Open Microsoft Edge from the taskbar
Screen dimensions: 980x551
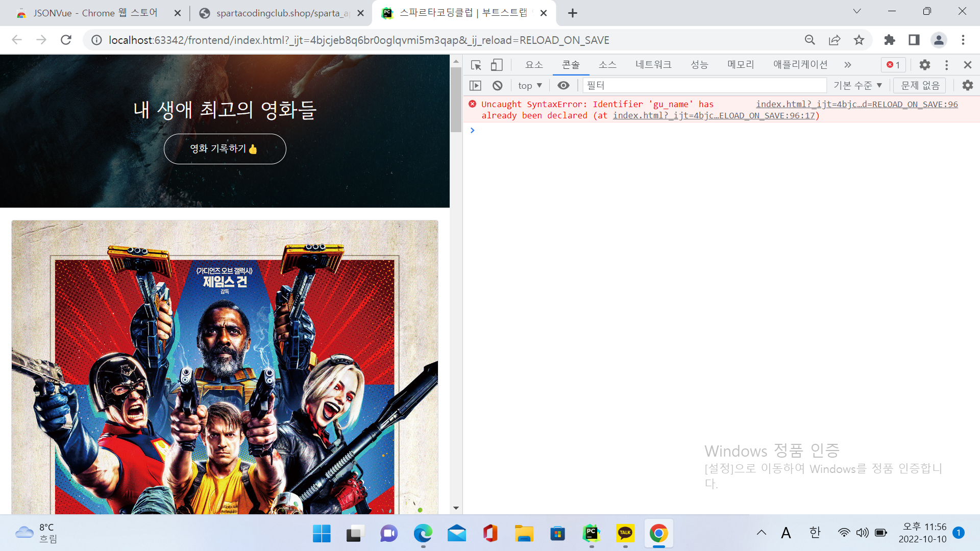[x=423, y=534]
